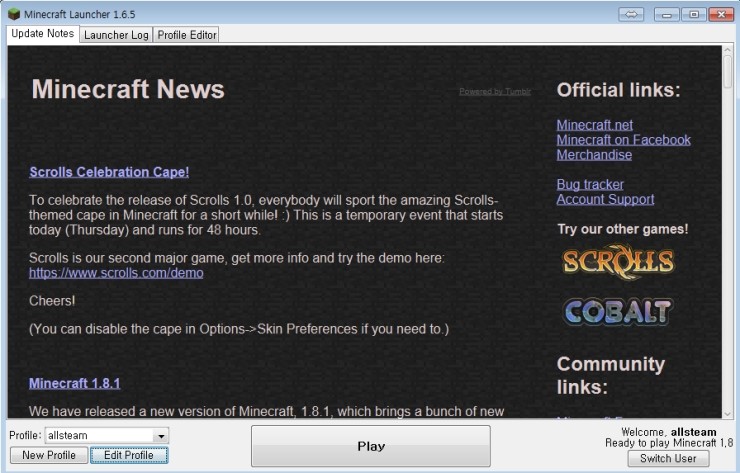
Task: Click the Edit Profile button
Action: (128, 456)
